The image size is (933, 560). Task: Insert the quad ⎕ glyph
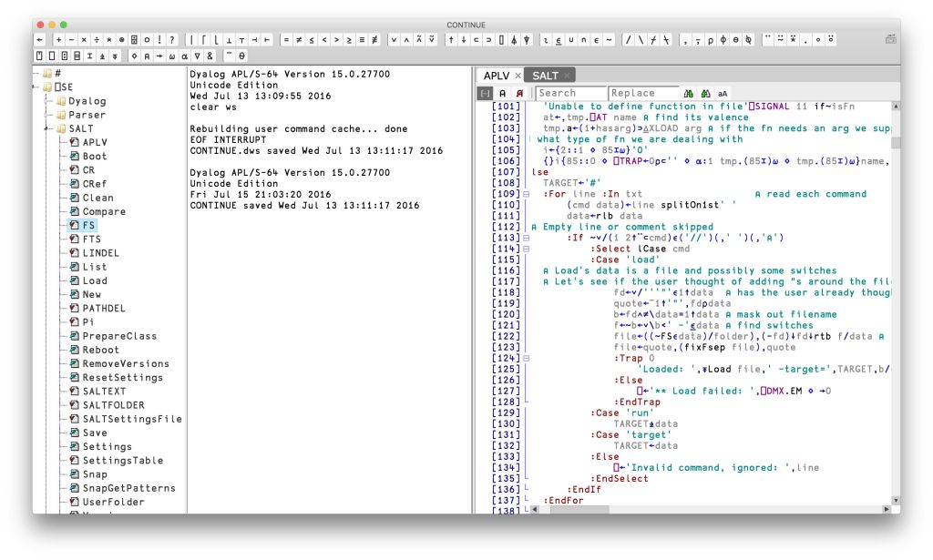pyautogui.click(x=52, y=56)
